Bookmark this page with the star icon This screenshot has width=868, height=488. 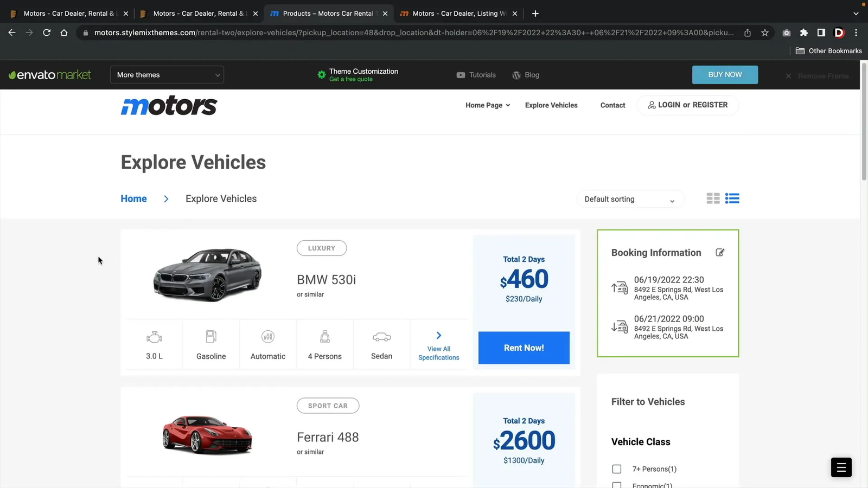[765, 33]
